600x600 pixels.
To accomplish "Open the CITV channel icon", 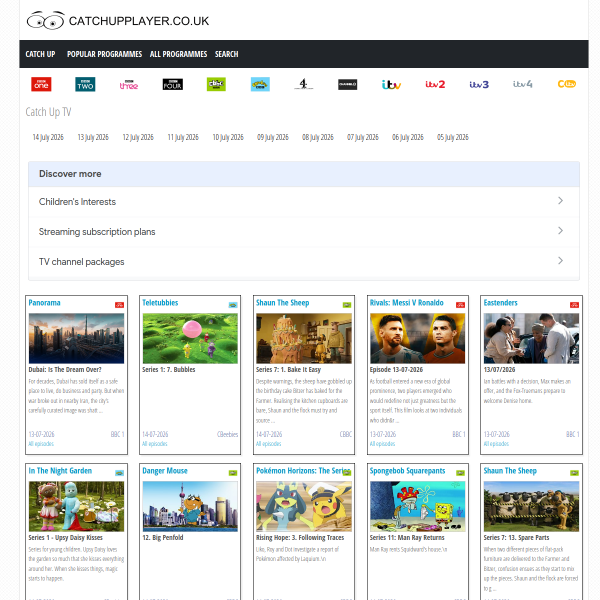I will [x=566, y=84].
